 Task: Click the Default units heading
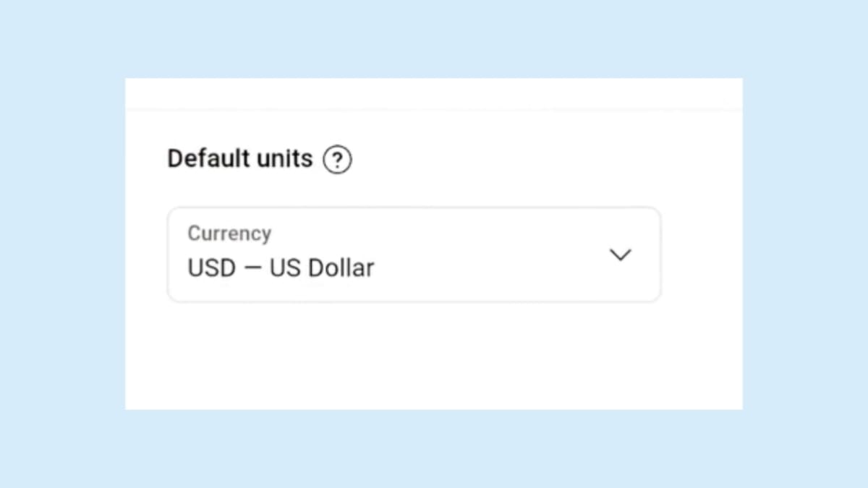pyautogui.click(x=239, y=158)
